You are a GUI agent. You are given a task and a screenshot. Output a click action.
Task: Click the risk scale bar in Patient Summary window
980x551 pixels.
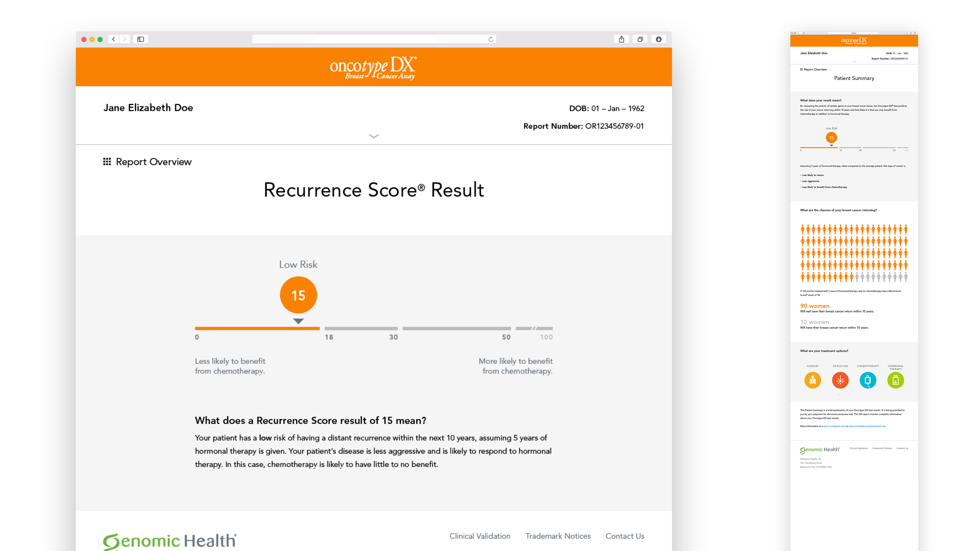[854, 147]
